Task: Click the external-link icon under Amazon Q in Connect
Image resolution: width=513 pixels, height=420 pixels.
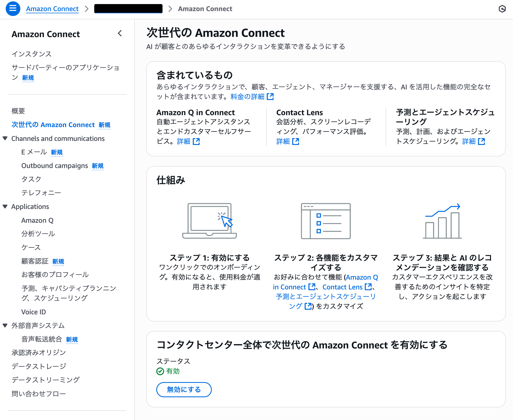Action: click(x=196, y=141)
